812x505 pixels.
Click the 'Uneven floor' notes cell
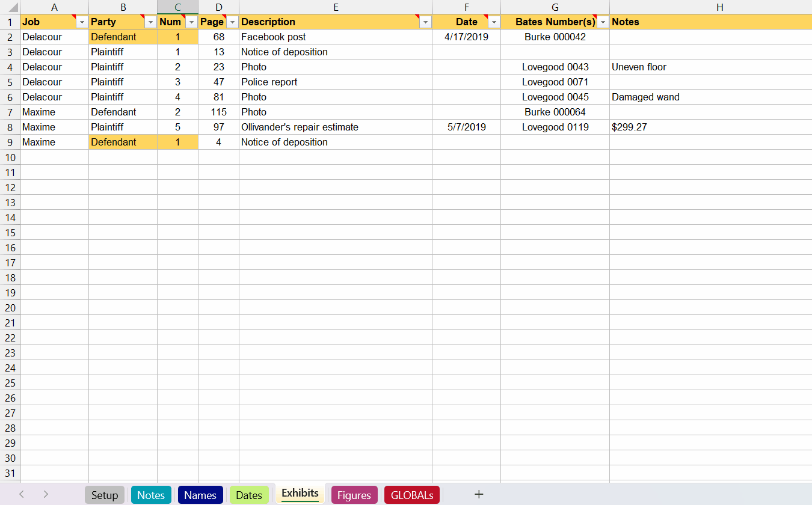coord(711,67)
